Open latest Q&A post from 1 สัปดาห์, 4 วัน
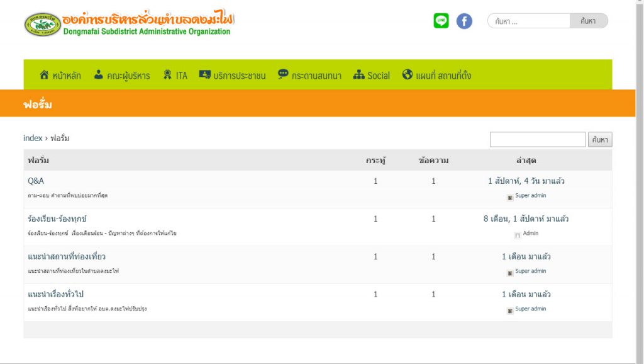This screenshot has width=644, height=364. [x=526, y=181]
